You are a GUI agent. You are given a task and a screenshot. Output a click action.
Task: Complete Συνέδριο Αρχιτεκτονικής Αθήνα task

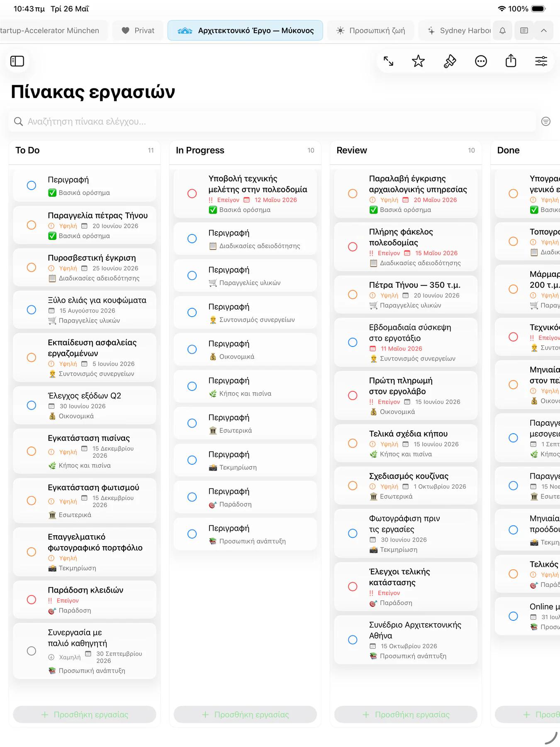point(353,640)
